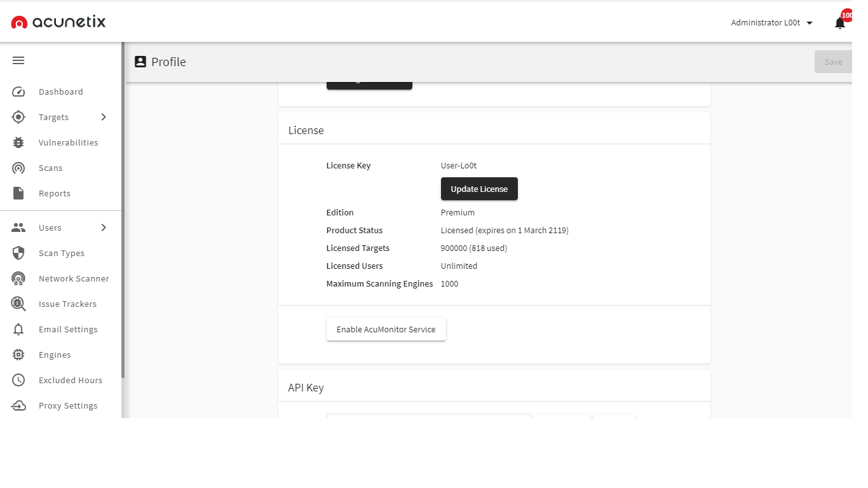Click the sidebar vertical scrollbar
This screenshot has height=488, width=868.
pyautogui.click(x=123, y=210)
